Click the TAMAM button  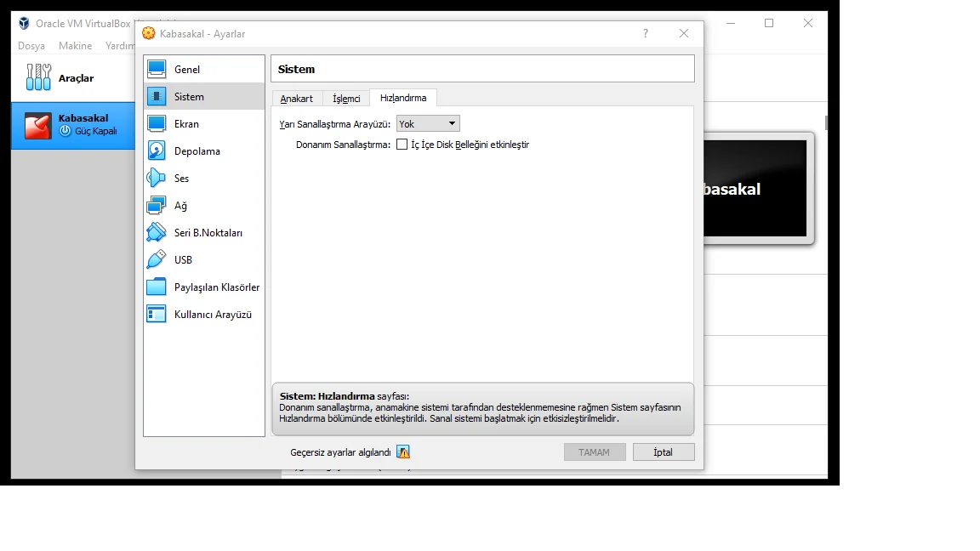594,452
